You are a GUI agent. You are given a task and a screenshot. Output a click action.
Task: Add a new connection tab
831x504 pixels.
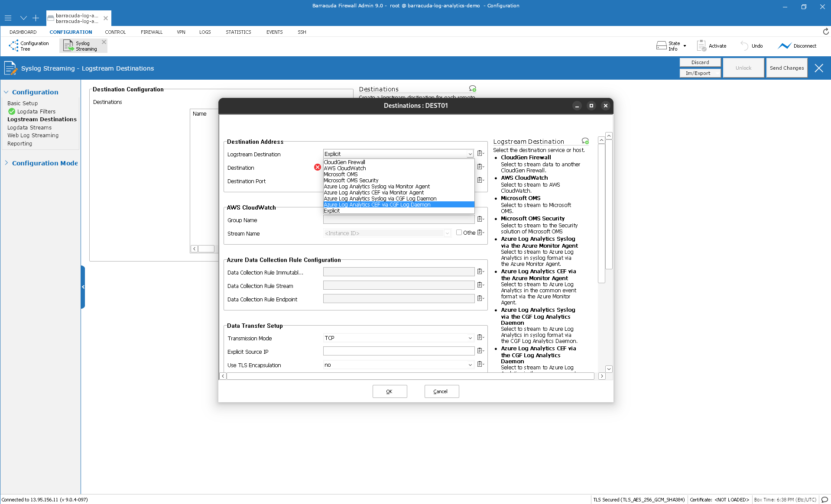[36, 18]
